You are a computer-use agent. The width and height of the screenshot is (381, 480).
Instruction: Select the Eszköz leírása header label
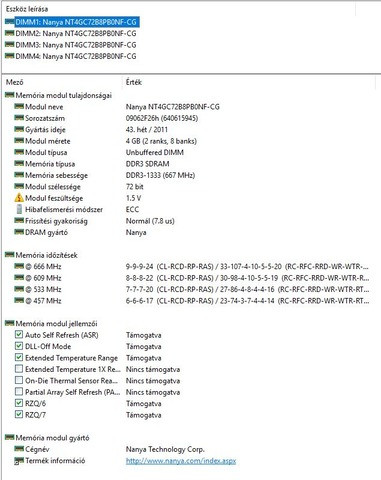pos(27,9)
